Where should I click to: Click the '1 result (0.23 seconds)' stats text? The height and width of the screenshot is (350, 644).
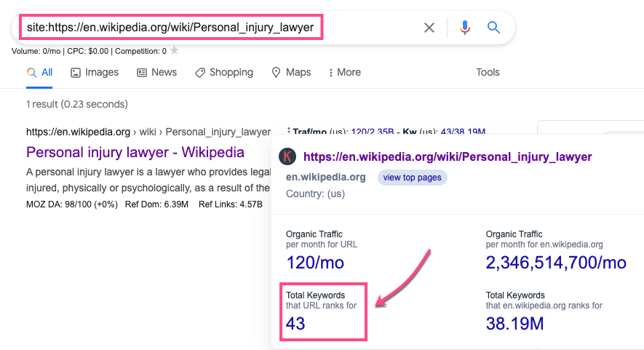click(77, 104)
